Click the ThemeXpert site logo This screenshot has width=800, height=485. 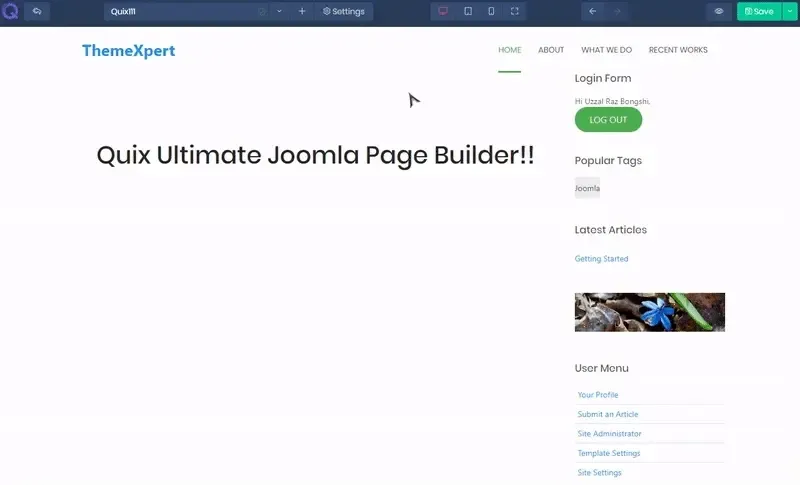click(x=129, y=50)
